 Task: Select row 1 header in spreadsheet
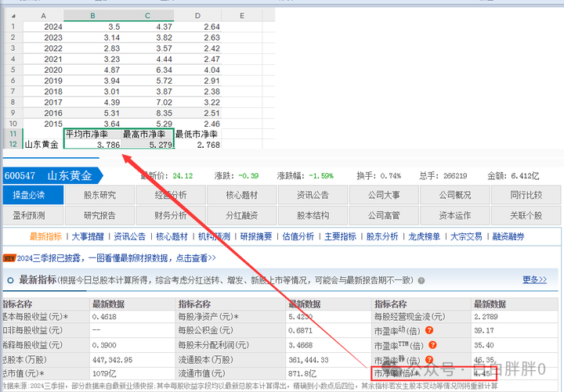(13, 27)
